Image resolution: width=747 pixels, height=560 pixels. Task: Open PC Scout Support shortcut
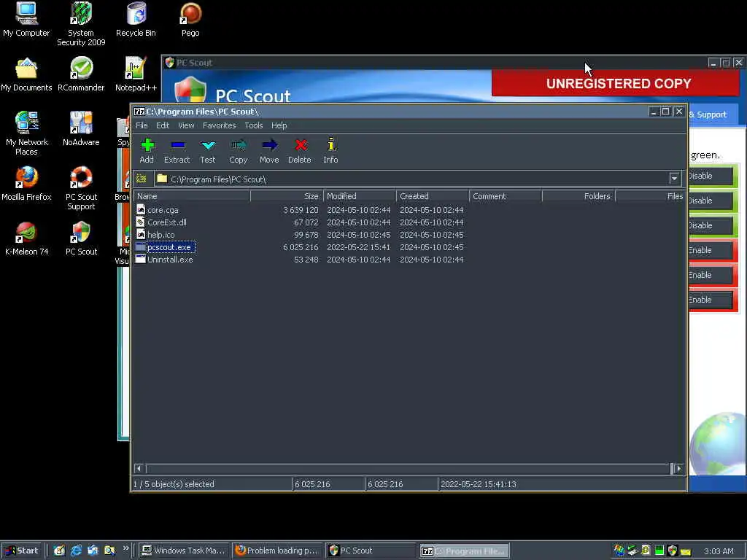point(81,188)
